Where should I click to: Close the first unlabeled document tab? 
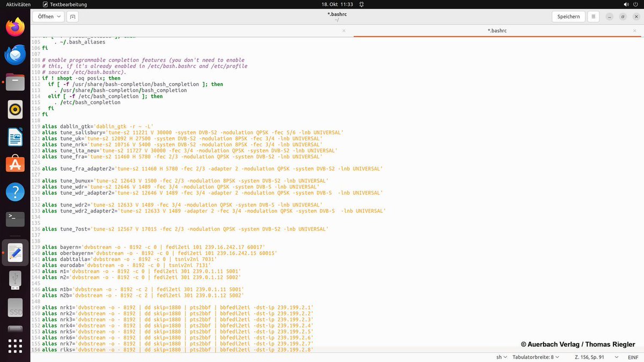(344, 31)
